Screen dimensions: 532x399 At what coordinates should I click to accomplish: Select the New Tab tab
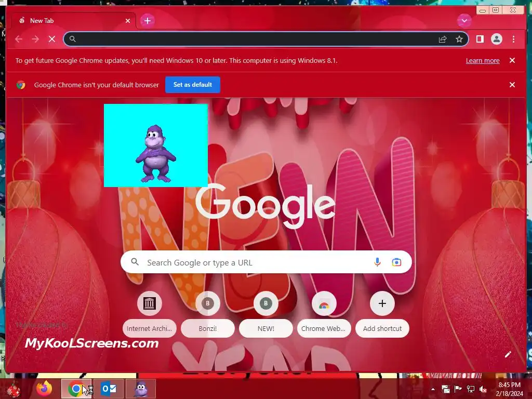(74, 21)
